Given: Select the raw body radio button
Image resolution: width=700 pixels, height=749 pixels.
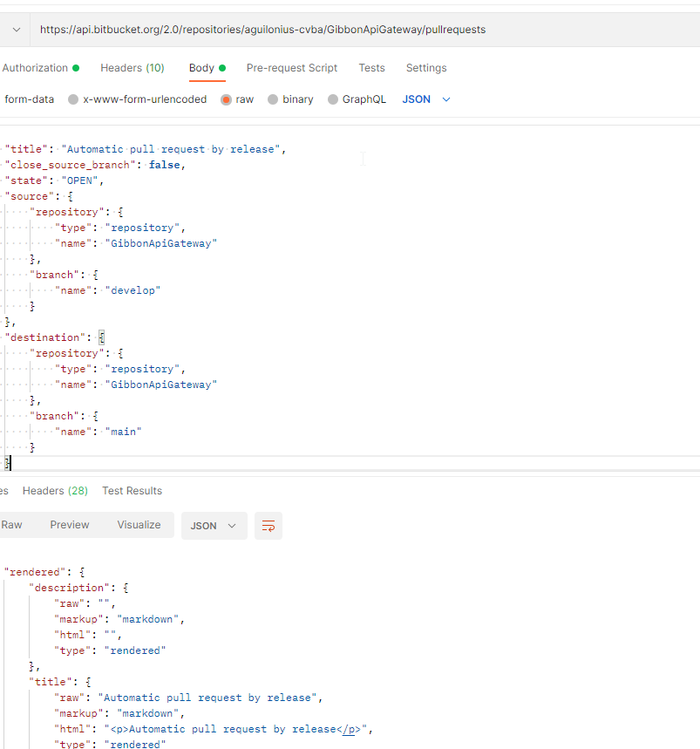Looking at the screenshot, I should (x=225, y=99).
